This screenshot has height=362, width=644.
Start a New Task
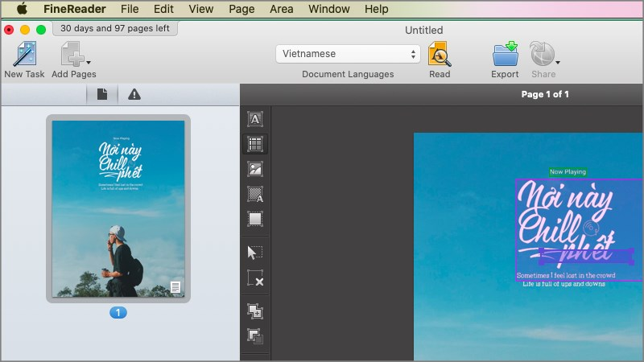[24, 56]
